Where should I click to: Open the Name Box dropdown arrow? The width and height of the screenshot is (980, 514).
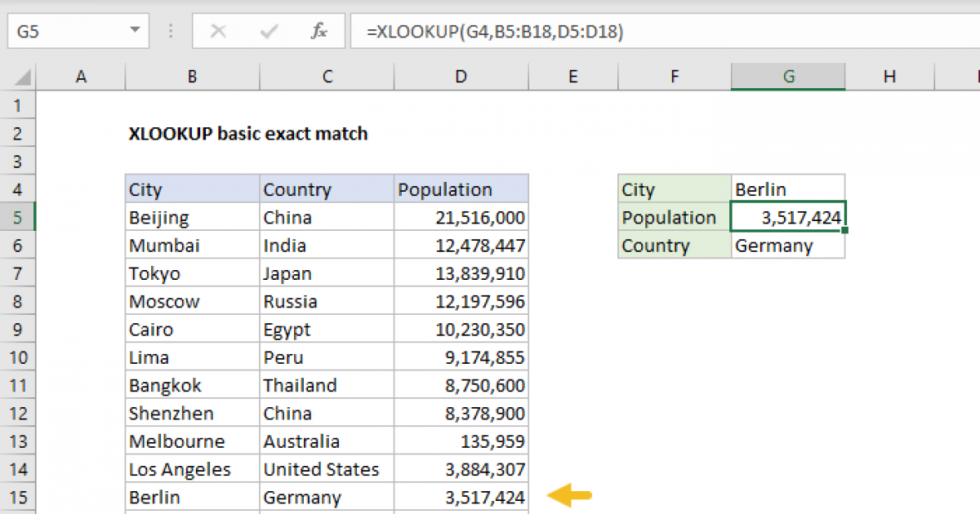tap(134, 32)
